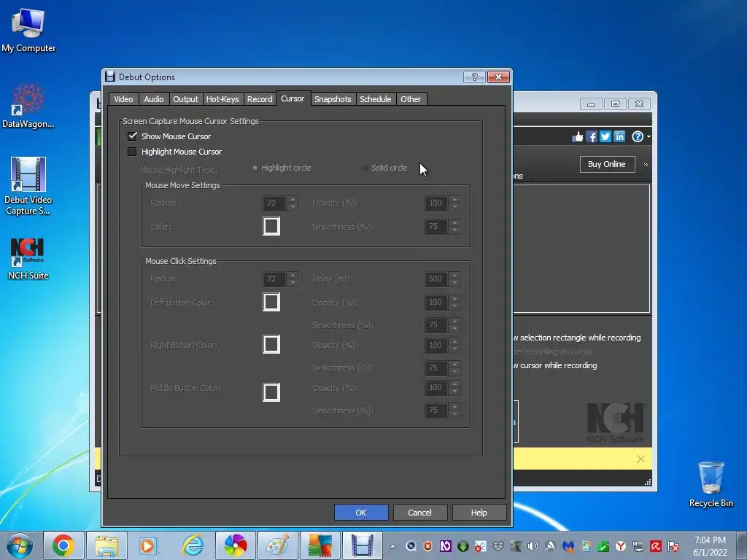Image resolution: width=747 pixels, height=560 pixels.
Task: Pick the Mouse Move Color swatch
Action: pos(271,226)
